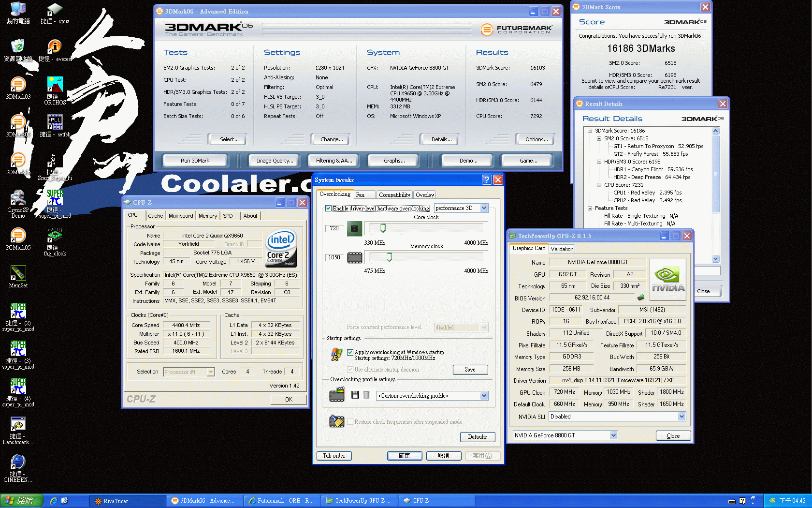This screenshot has height=508, width=812.
Task: Click the core clock value field 720
Action: click(334, 228)
